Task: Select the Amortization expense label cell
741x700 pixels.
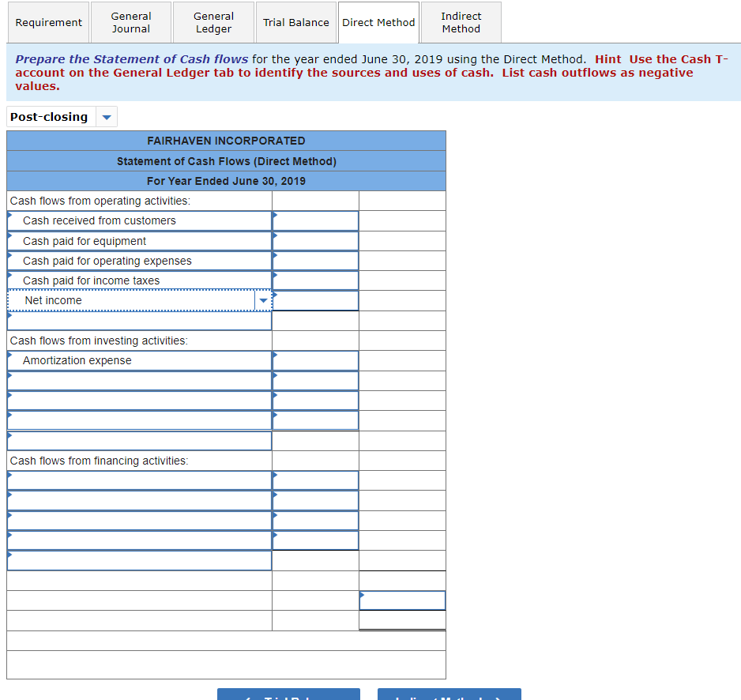Action: tap(139, 360)
